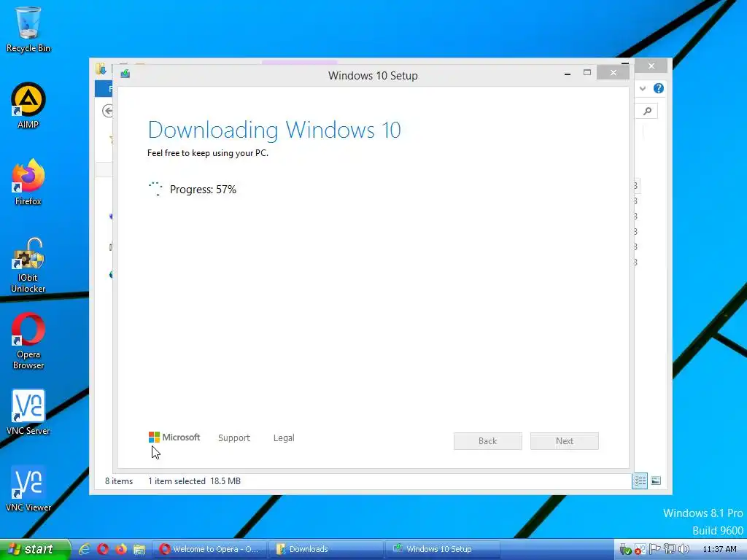
Task: Launch Opera from quick launch
Action: (103, 549)
